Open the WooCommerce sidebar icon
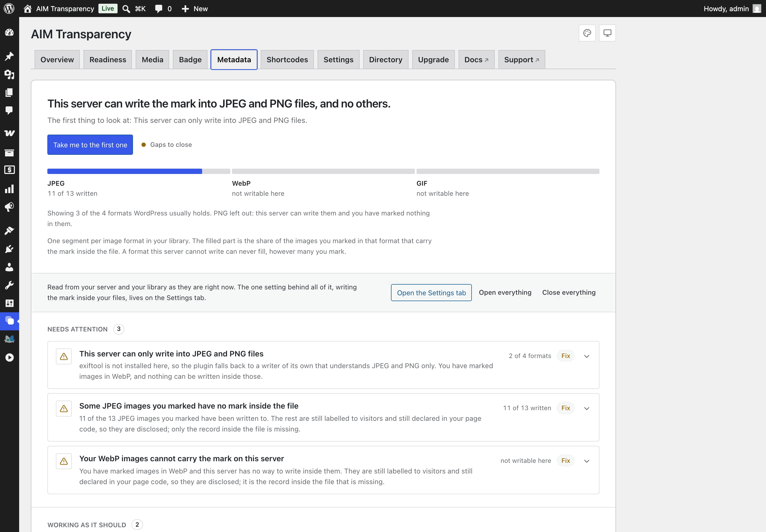The height and width of the screenshot is (532, 766). 9,133
